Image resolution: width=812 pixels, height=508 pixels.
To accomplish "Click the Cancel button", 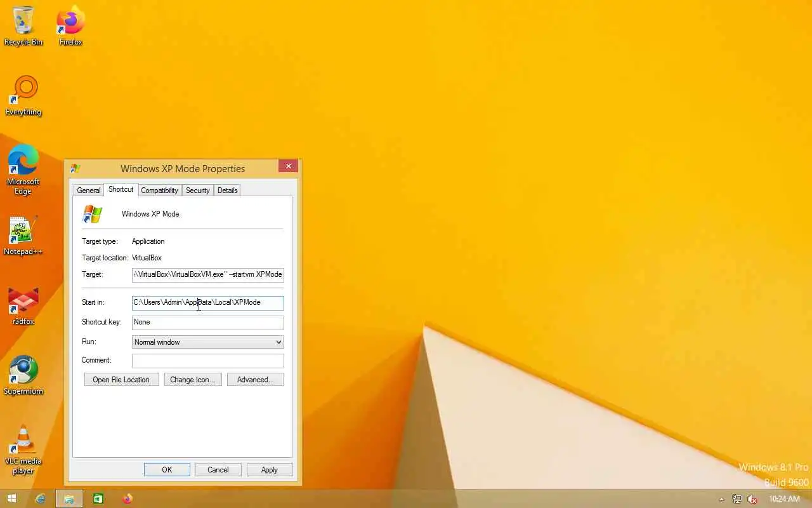I will (218, 470).
